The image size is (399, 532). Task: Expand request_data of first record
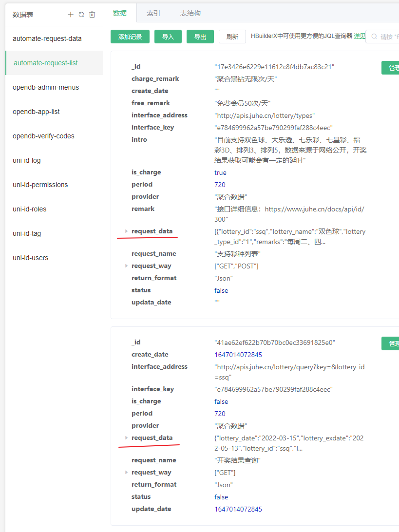click(x=126, y=231)
